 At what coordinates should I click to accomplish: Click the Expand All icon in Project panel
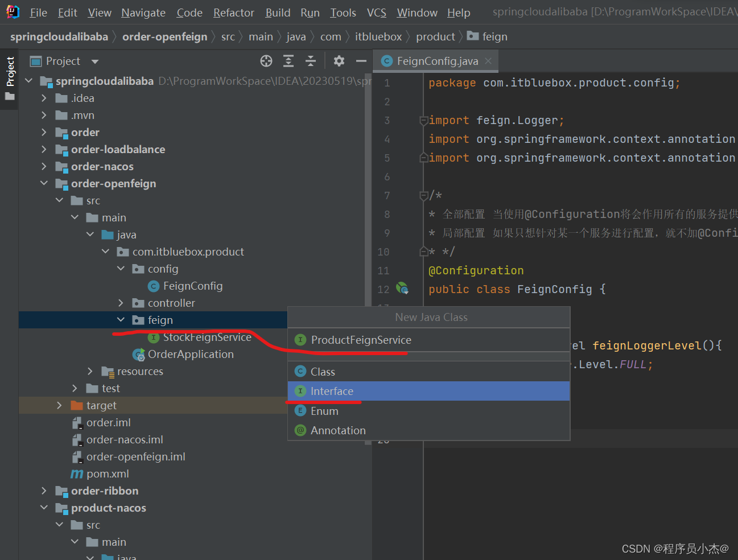[x=288, y=61]
